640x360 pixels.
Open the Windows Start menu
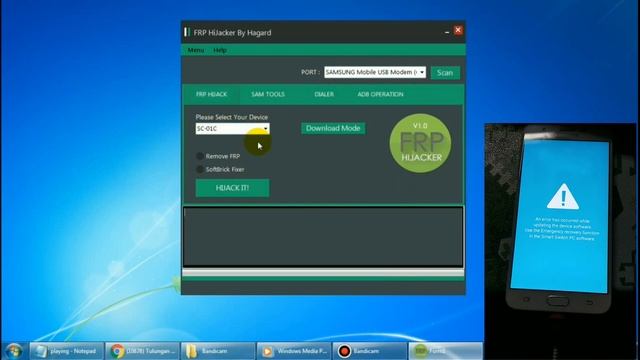tap(14, 351)
